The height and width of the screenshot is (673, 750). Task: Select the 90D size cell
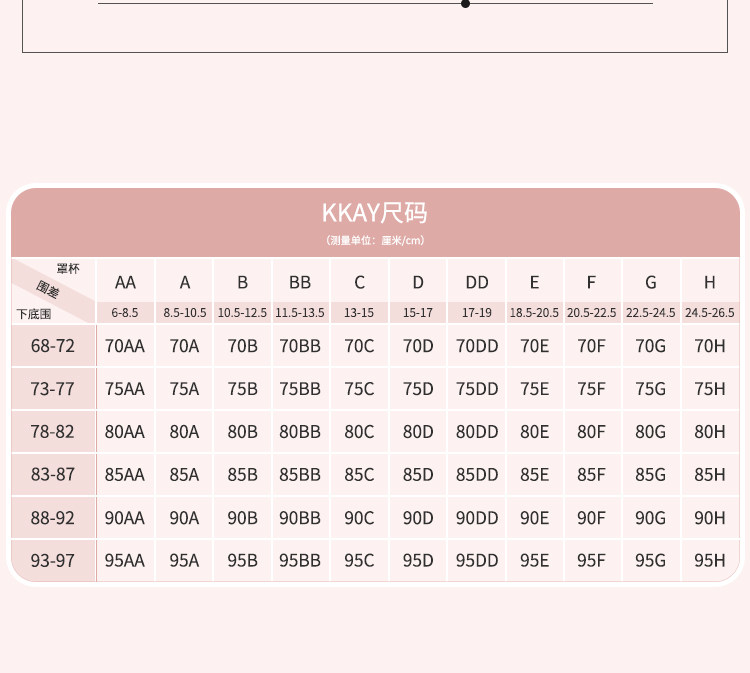418,518
